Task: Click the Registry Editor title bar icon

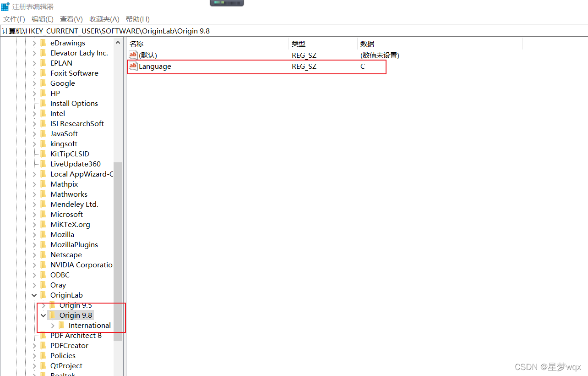Action: 5,6
